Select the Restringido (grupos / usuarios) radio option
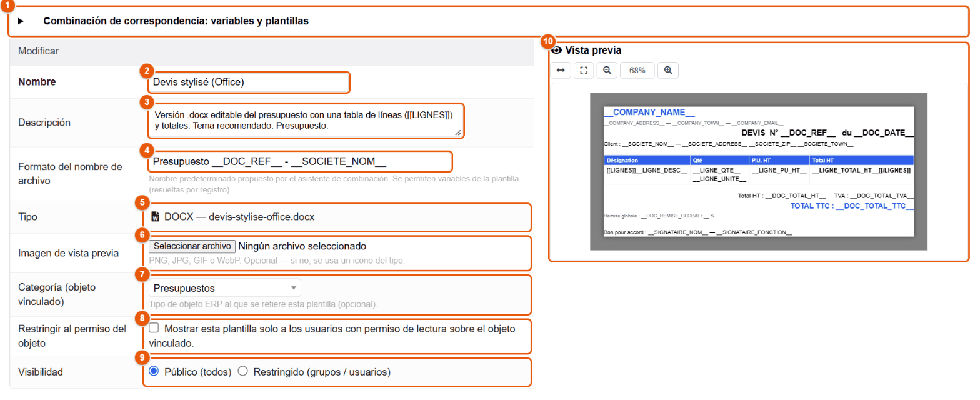Screen dimensions: 980x400 tap(242, 372)
